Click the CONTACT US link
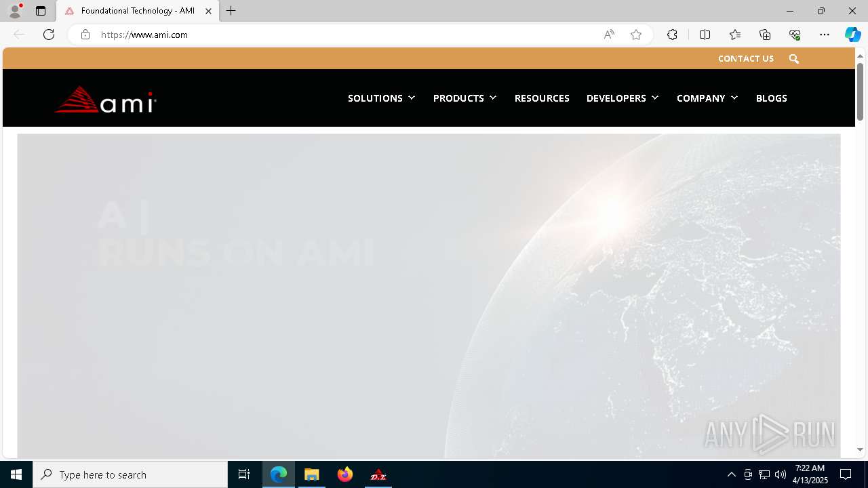 (746, 59)
